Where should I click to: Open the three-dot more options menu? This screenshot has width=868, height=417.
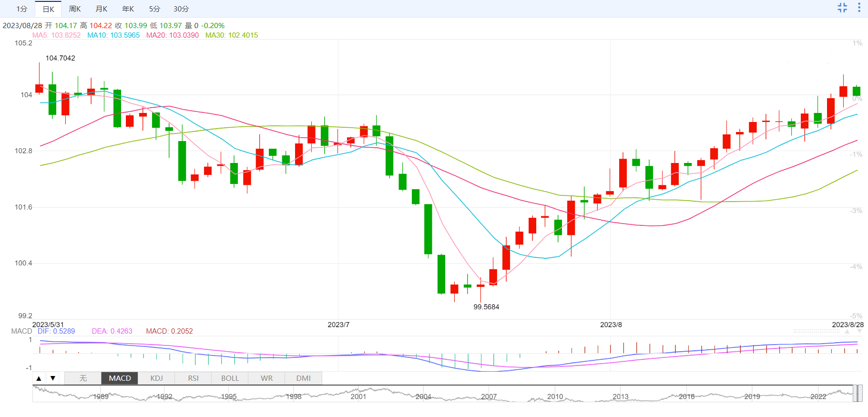[859, 8]
